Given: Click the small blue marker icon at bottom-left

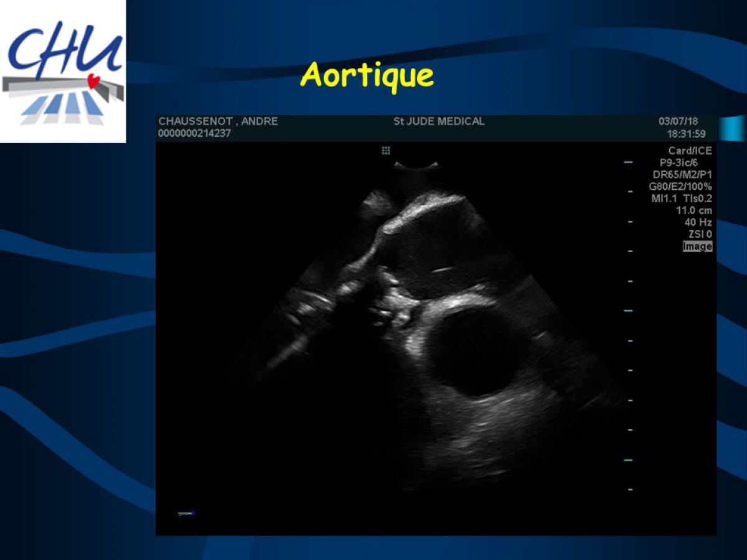Looking at the screenshot, I should (186, 513).
